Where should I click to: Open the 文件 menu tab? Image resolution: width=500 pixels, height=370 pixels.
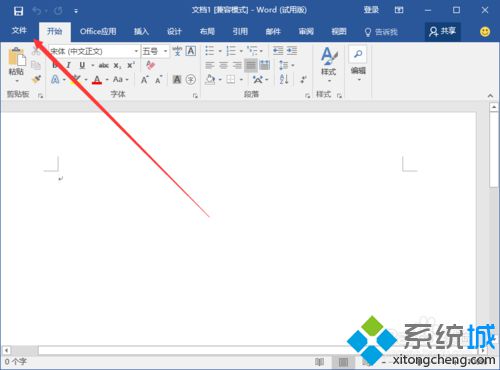point(19,31)
